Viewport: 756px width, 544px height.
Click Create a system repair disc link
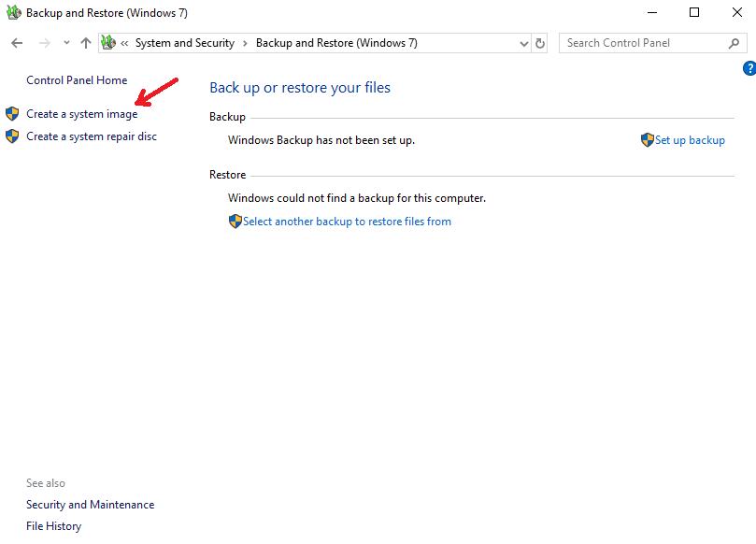92,136
